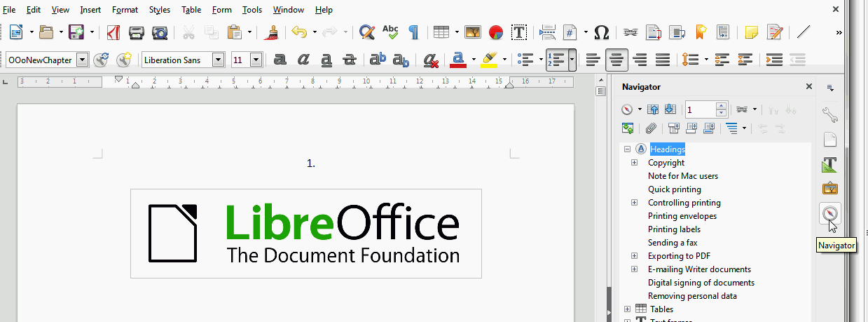Viewport: 868px width, 322px height.
Task: Click Update Style icon
Action: 102,60
